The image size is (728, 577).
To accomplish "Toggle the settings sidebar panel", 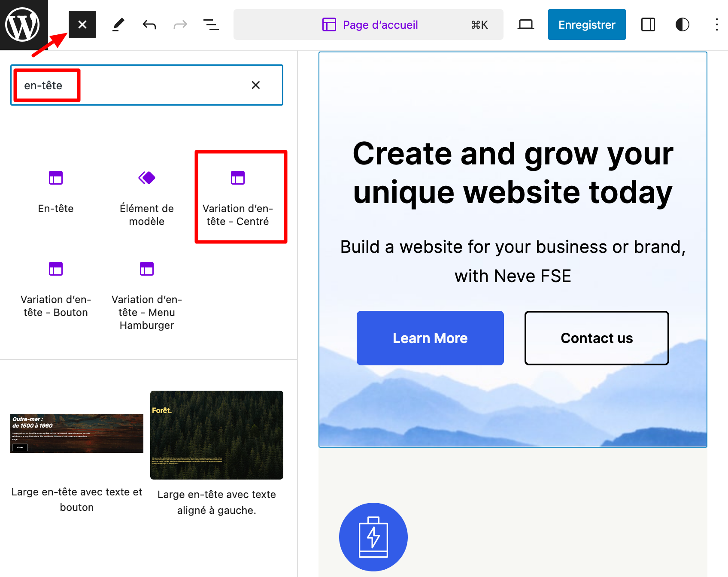I will [x=648, y=24].
